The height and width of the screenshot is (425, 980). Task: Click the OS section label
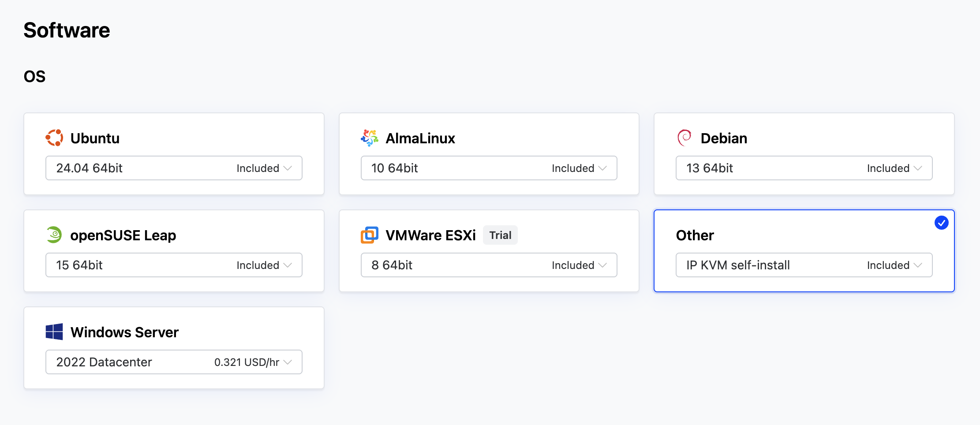(34, 76)
